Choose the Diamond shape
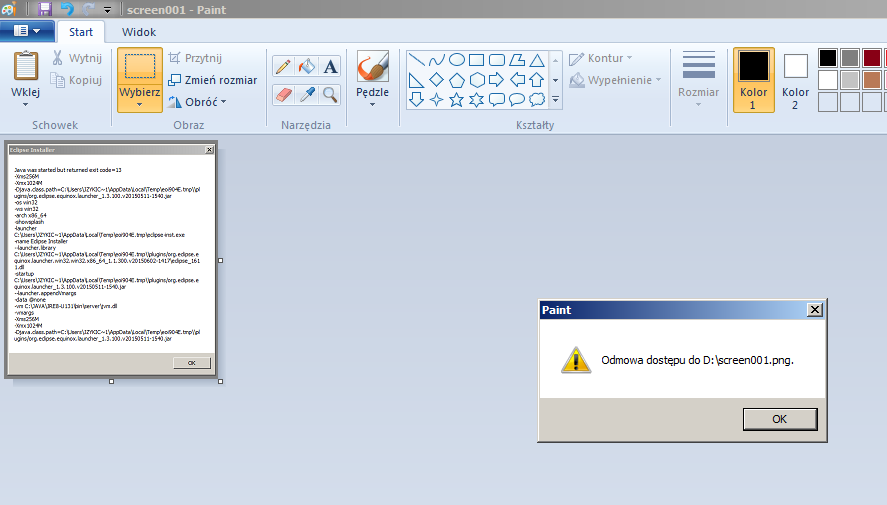887x505 pixels. click(x=436, y=80)
